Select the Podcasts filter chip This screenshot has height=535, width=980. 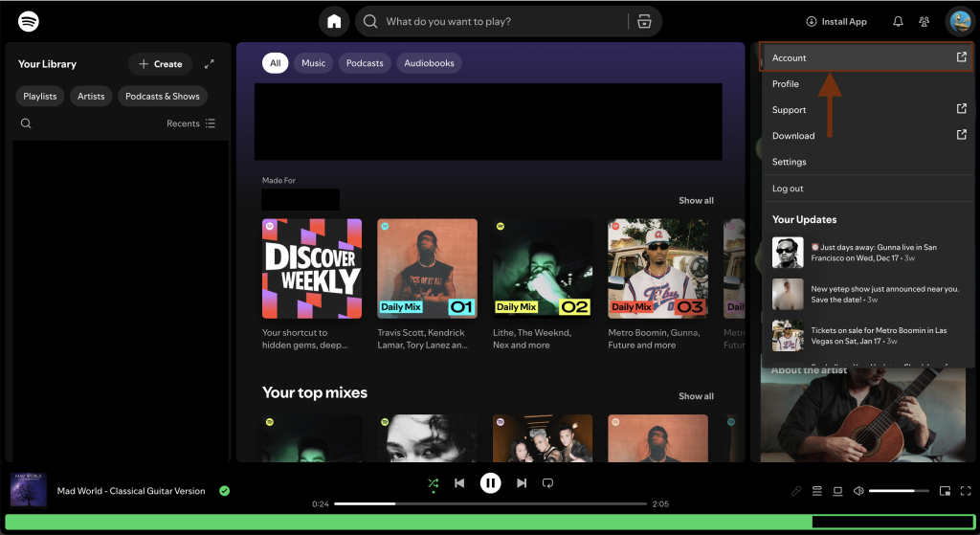click(365, 63)
